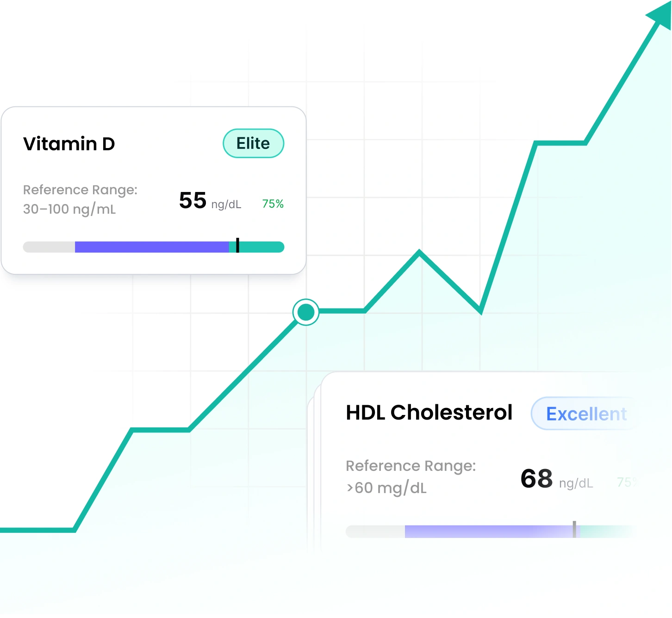Click the HDL Cholesterol heading
This screenshot has width=672, height=618.
[429, 413]
